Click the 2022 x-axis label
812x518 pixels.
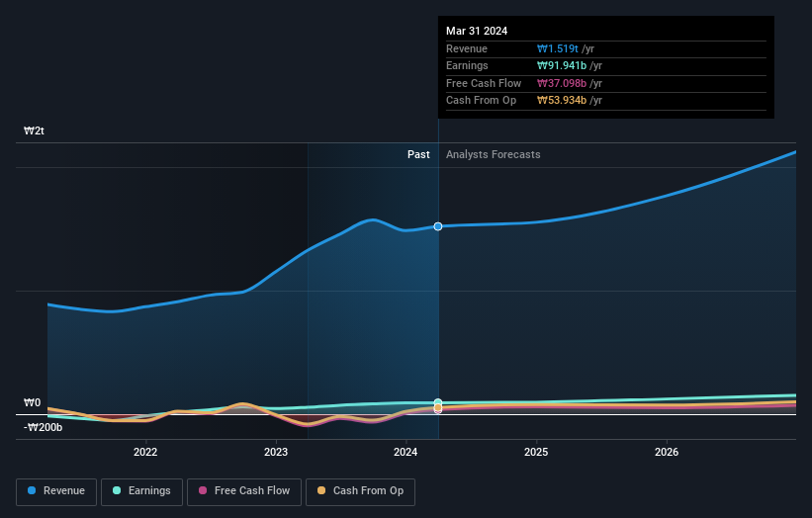(x=145, y=452)
